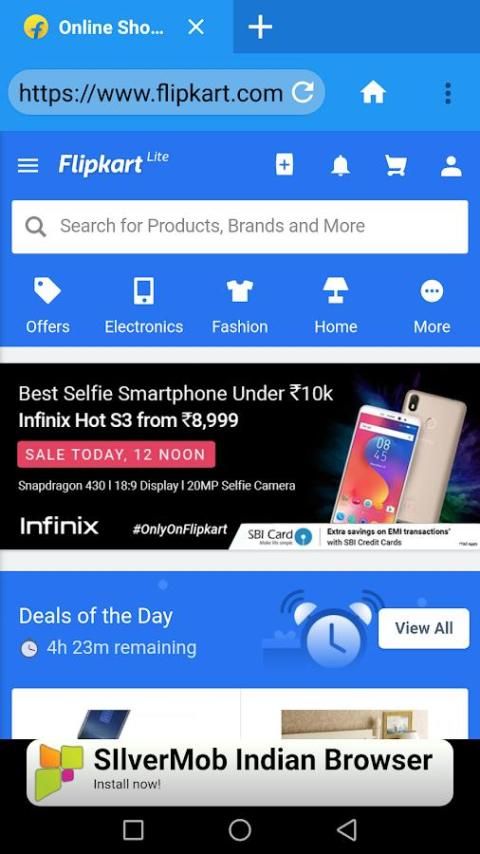This screenshot has height=854, width=480.
Task: Open the Flipkart hamburger menu
Action: pyautogui.click(x=28, y=166)
